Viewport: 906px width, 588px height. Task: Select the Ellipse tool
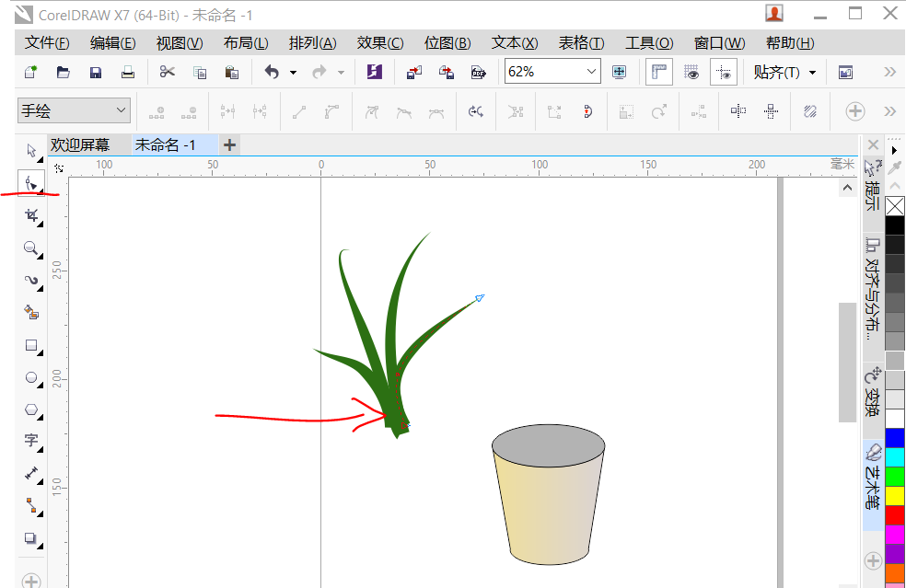click(30, 378)
